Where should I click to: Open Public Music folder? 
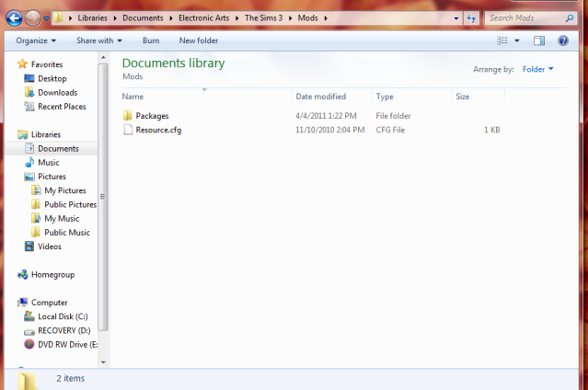click(67, 233)
